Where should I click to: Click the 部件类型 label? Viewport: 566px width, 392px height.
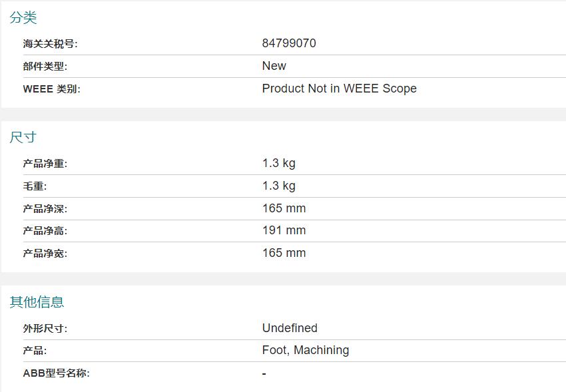point(45,67)
